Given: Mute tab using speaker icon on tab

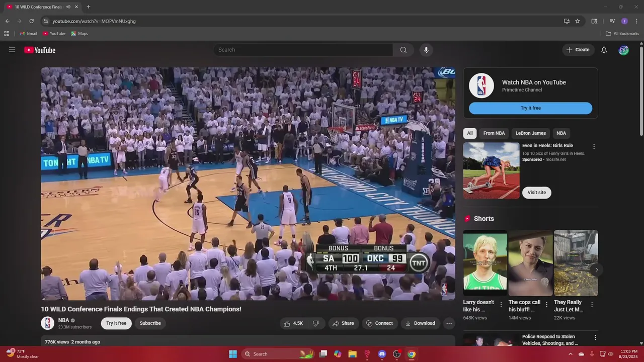Looking at the screenshot, I should pyautogui.click(x=68, y=7).
